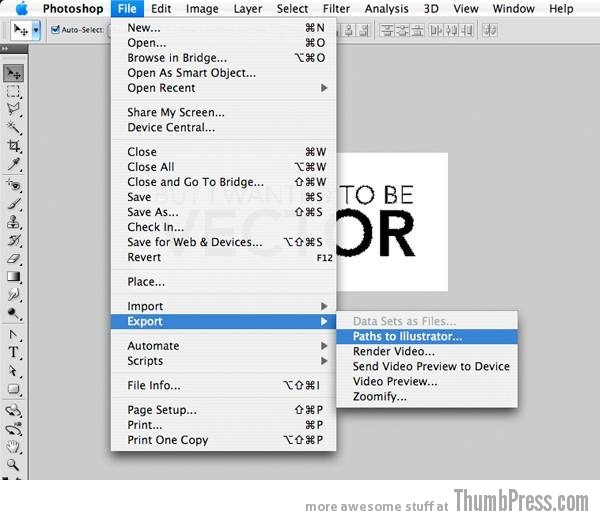The height and width of the screenshot is (520, 600).
Task: Open the Window menu
Action: coord(514,8)
